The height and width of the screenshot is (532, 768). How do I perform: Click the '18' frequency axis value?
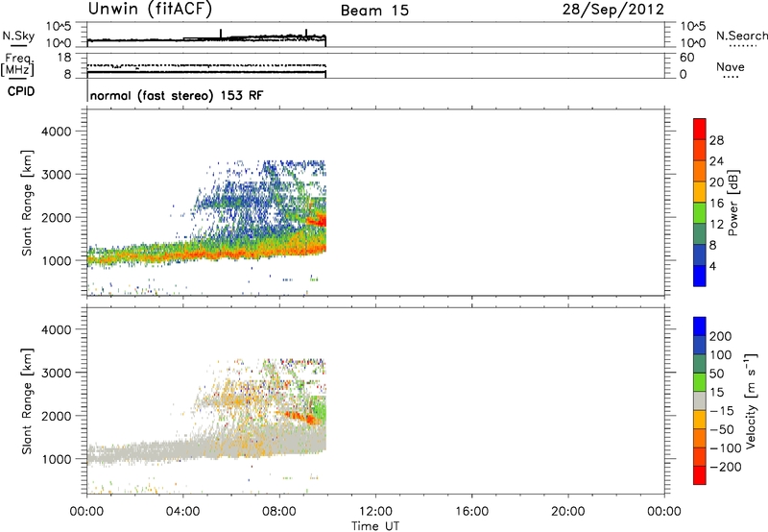coord(64,58)
